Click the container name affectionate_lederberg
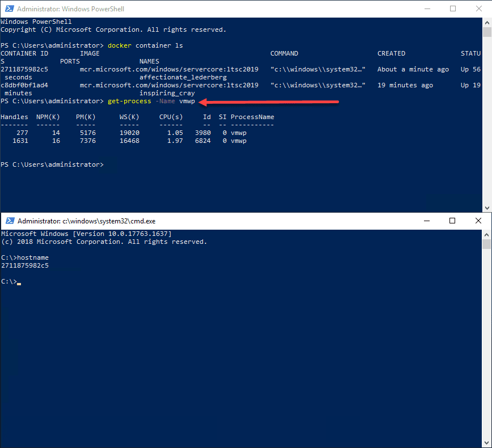Viewport: 492px width, 448px height. [x=183, y=77]
